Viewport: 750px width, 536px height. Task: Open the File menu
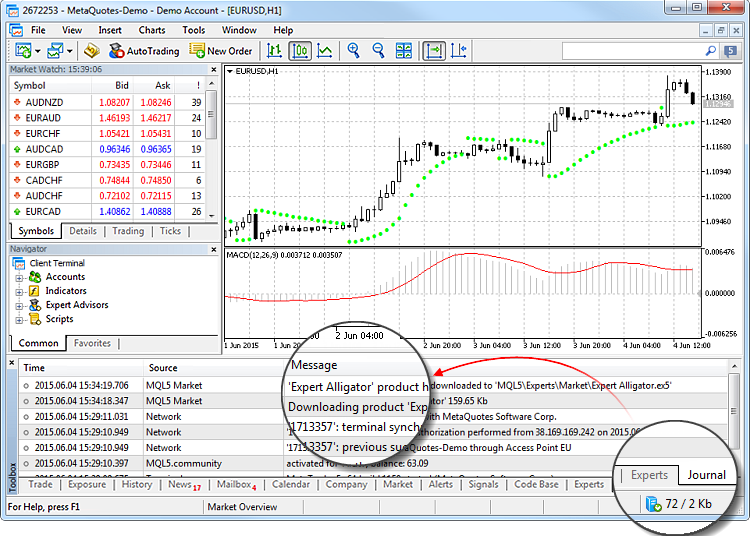click(38, 30)
